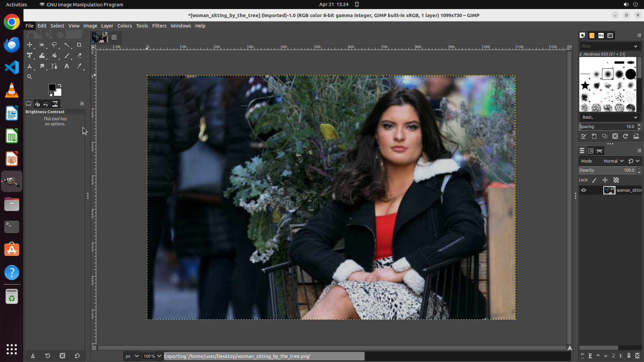The image size is (644, 362).
Task: Select the Text tool
Action: [x=67, y=66]
